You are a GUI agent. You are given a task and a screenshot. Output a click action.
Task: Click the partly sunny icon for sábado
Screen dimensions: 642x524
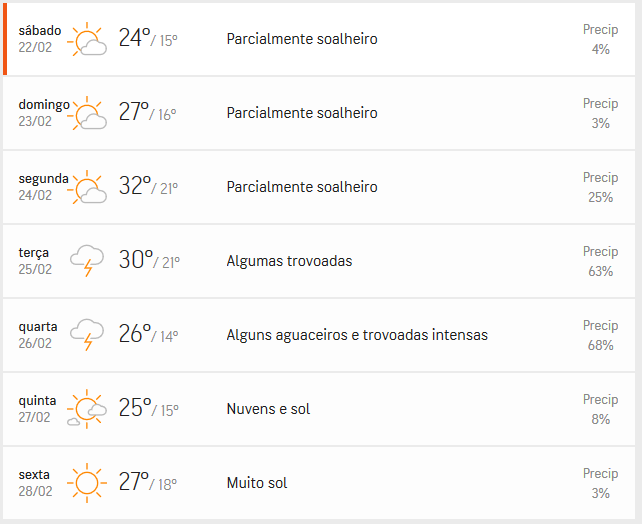87,39
